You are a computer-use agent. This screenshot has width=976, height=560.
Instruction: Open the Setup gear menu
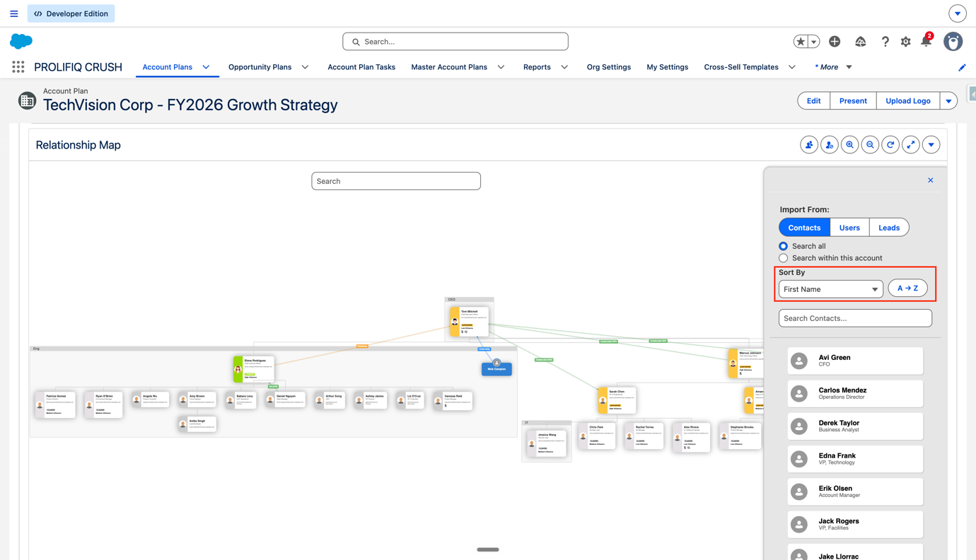906,42
